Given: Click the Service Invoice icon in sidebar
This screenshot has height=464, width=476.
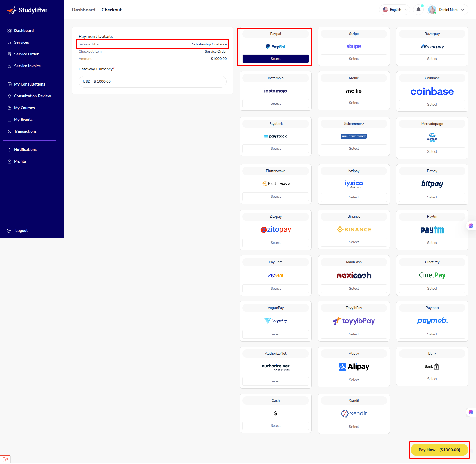Looking at the screenshot, I should 9,66.
